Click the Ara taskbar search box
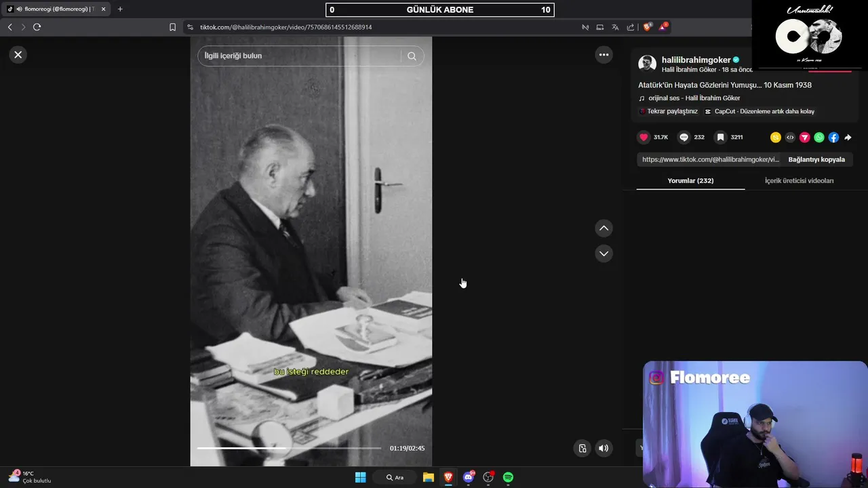 pyautogui.click(x=395, y=477)
